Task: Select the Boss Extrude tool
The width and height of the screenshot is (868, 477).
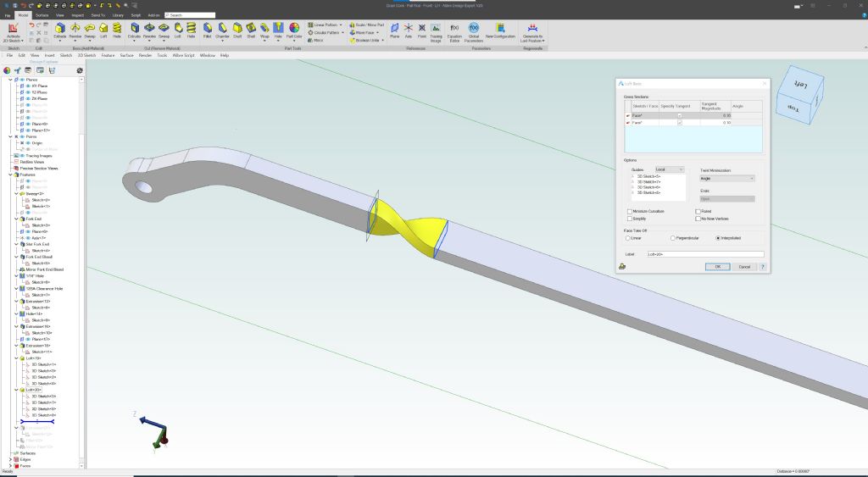Action: coord(60,31)
